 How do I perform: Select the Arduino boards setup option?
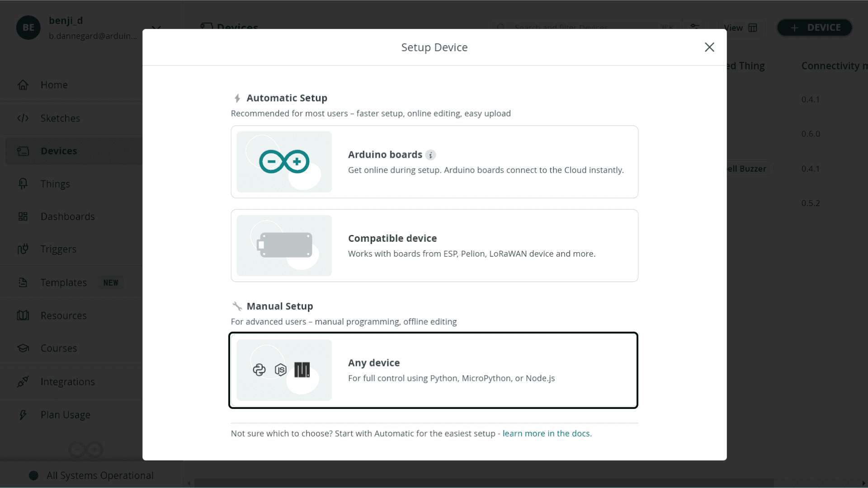pos(434,162)
